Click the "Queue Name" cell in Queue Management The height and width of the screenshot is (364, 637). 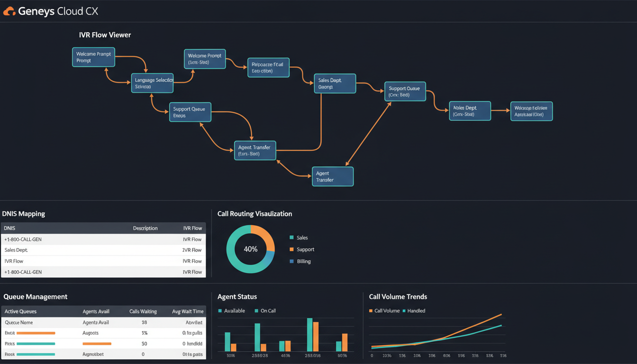[x=19, y=322]
